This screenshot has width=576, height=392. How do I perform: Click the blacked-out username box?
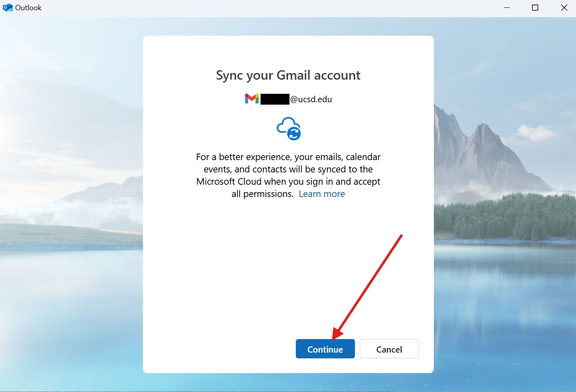[275, 99]
